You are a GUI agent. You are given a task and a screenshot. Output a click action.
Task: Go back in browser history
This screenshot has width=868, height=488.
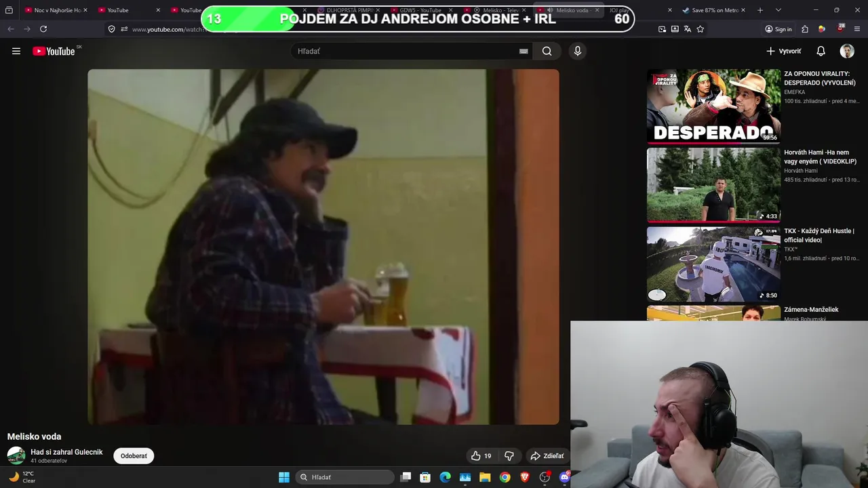click(x=11, y=29)
